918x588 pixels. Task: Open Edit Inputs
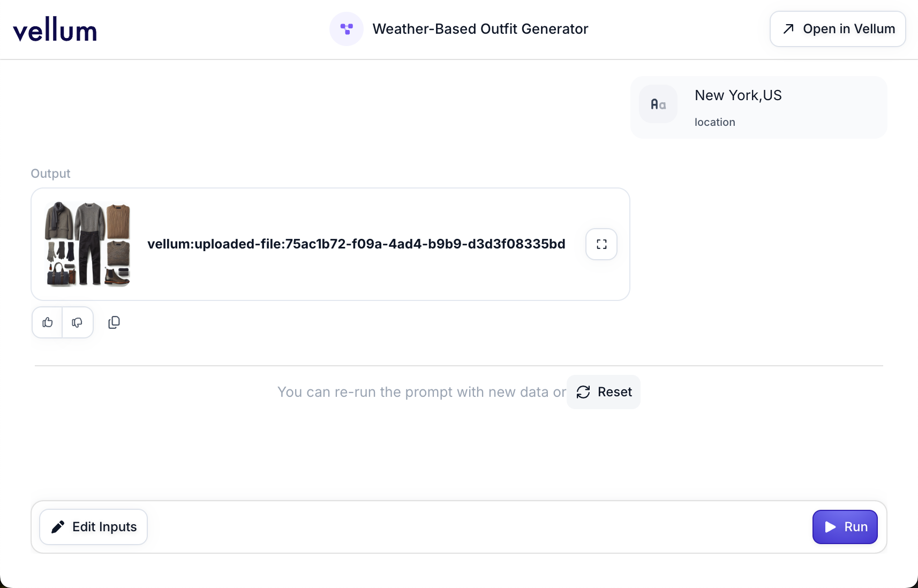94,527
